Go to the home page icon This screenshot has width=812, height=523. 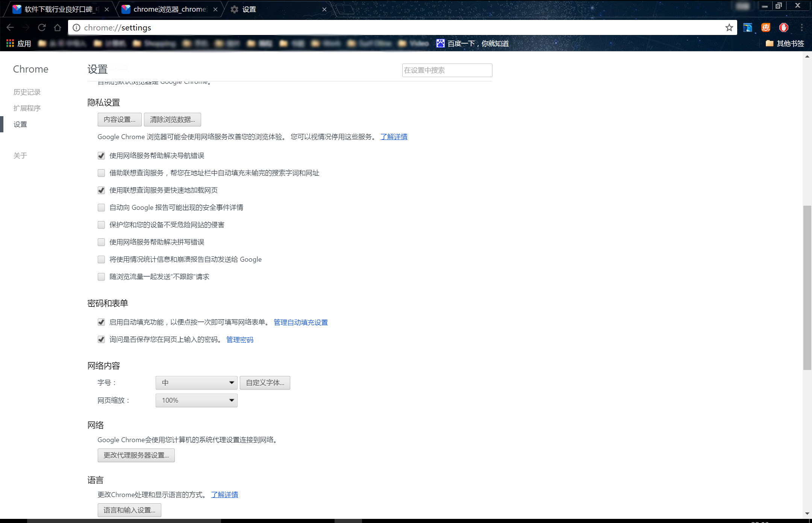58,27
